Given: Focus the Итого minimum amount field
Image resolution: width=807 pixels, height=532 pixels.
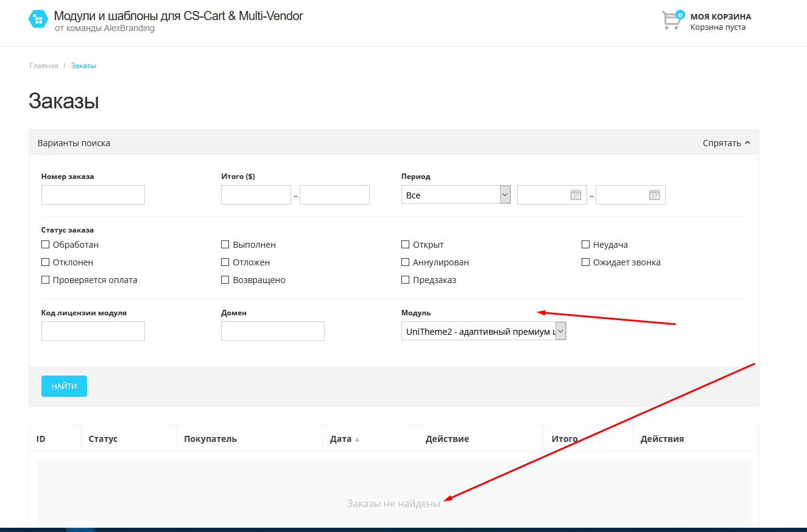Looking at the screenshot, I should (256, 195).
